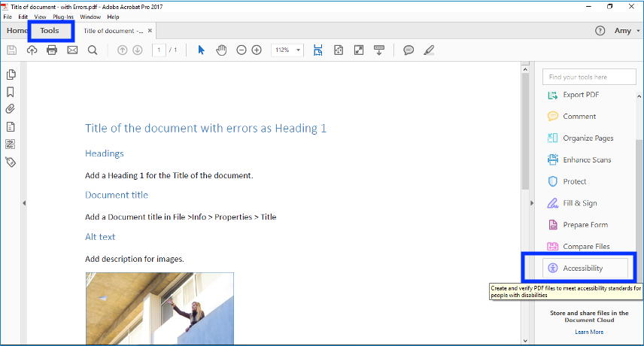Open the Window menu

click(90, 17)
